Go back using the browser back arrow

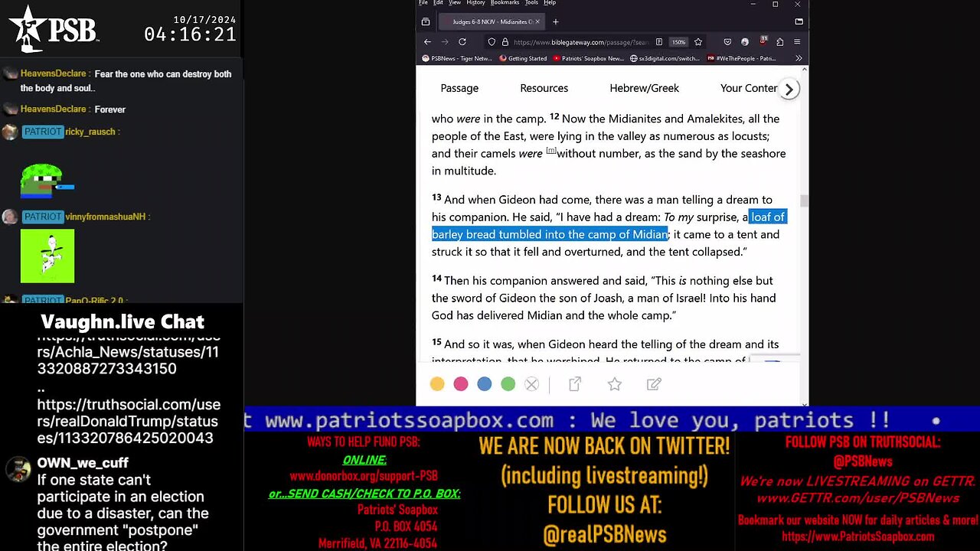[427, 42]
